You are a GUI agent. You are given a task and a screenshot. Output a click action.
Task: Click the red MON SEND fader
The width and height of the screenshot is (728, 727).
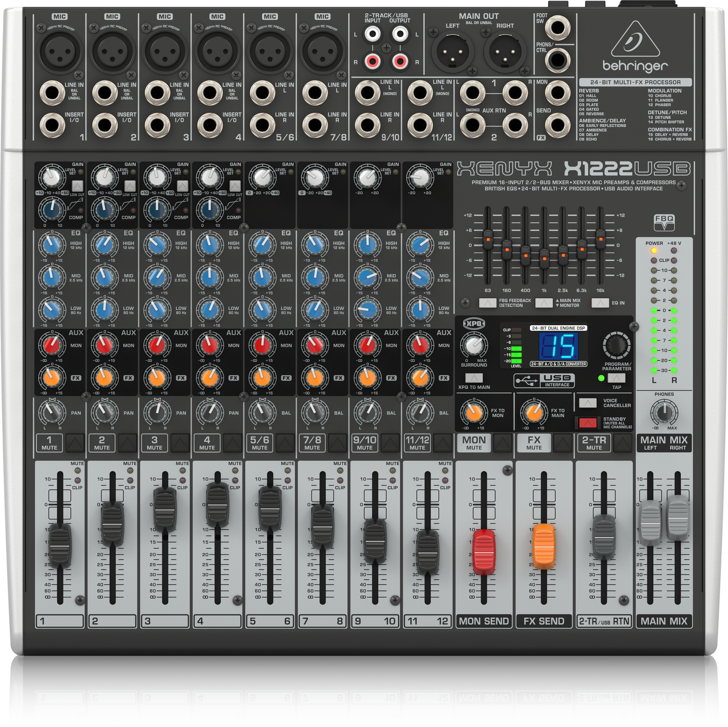[x=484, y=552]
